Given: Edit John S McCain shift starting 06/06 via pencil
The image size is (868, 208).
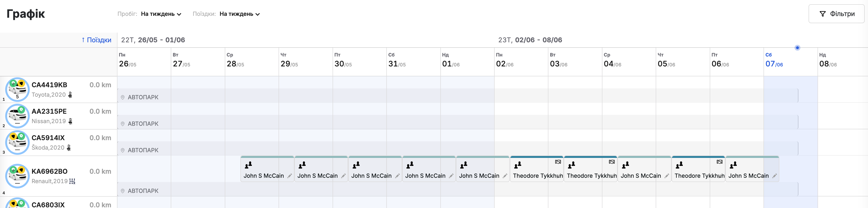Looking at the screenshot, I should point(774,176).
